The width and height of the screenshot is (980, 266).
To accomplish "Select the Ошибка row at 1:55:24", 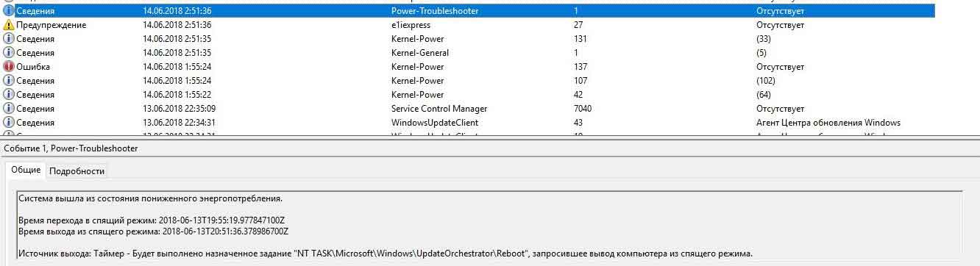I will pyautogui.click(x=468, y=67).
